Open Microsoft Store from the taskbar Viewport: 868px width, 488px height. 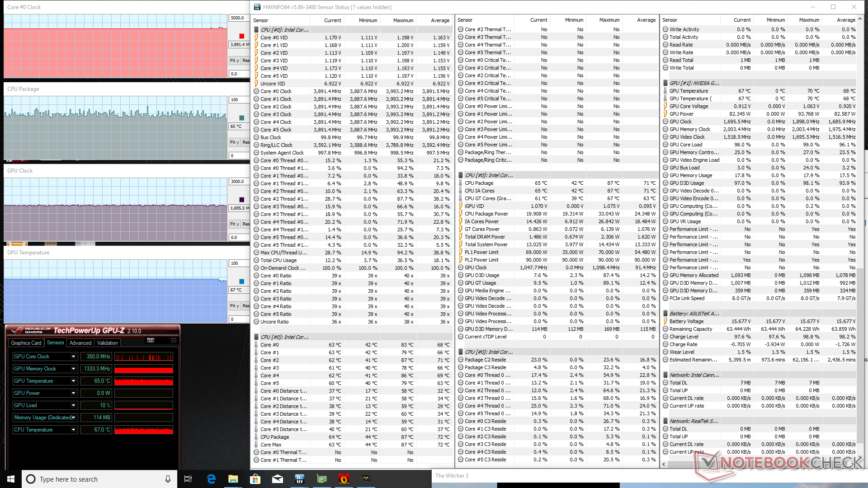255,479
